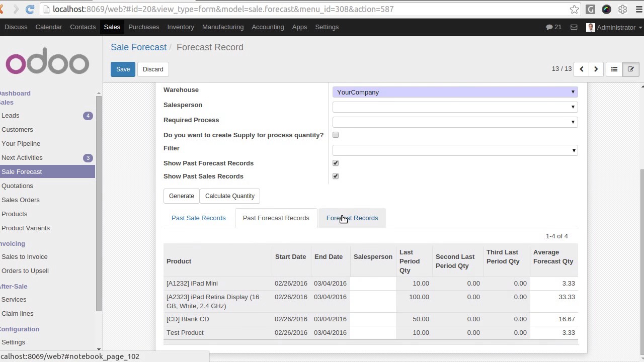The height and width of the screenshot is (362, 644).
Task: Click the Generate button
Action: pyautogui.click(x=182, y=196)
